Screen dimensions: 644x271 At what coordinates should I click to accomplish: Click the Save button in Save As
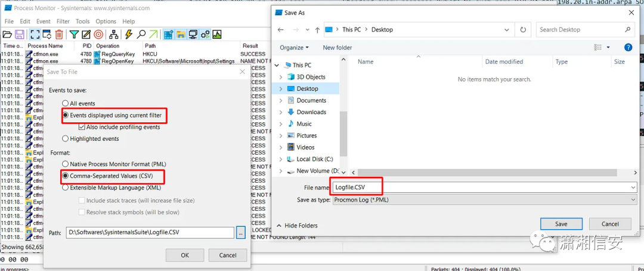point(561,224)
